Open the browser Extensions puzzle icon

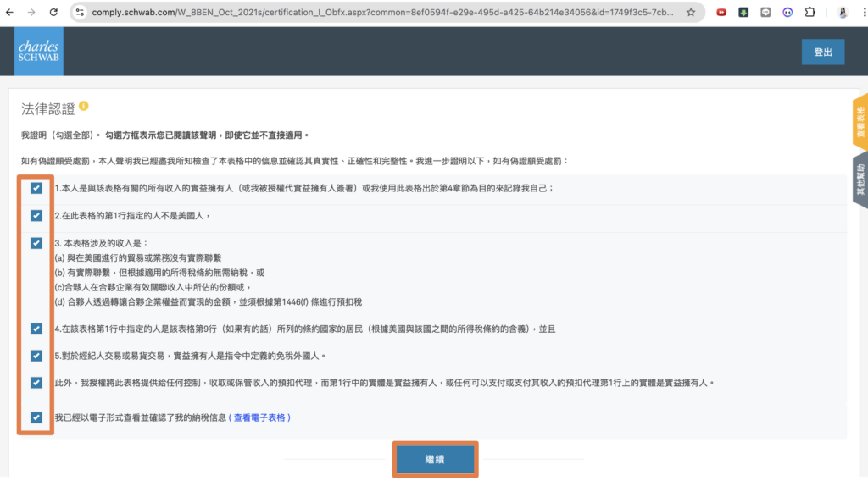coord(810,13)
